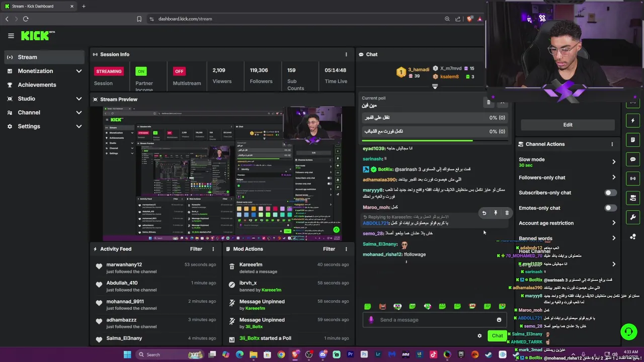
Task: Click the stream preview thumbnail
Action: click(x=222, y=174)
